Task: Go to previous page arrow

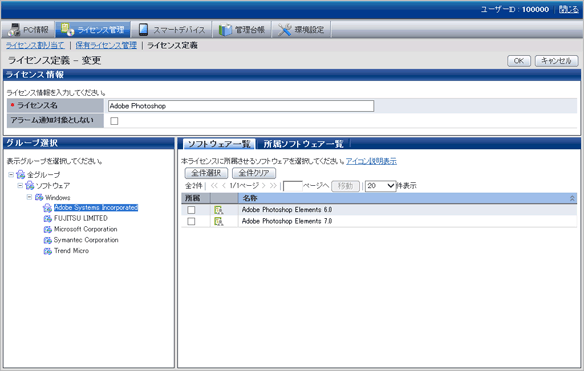Action: tap(224, 186)
